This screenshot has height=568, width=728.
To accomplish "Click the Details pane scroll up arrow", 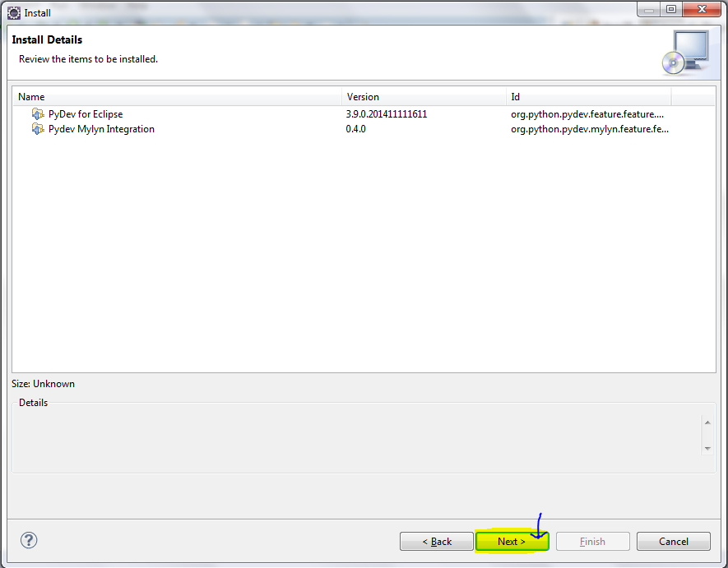I will (x=707, y=423).
